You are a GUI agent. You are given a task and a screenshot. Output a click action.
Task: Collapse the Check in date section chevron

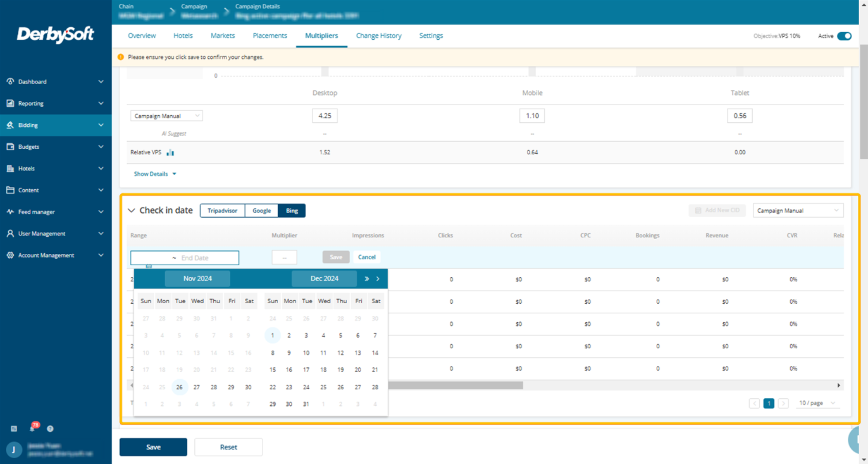(x=131, y=211)
